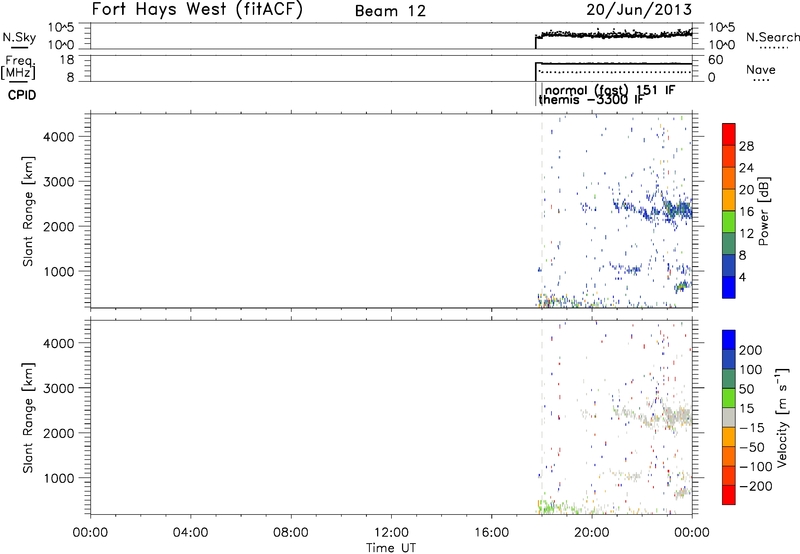Click the '4' label on Power colorbar
The image size is (800, 554).
tap(742, 277)
